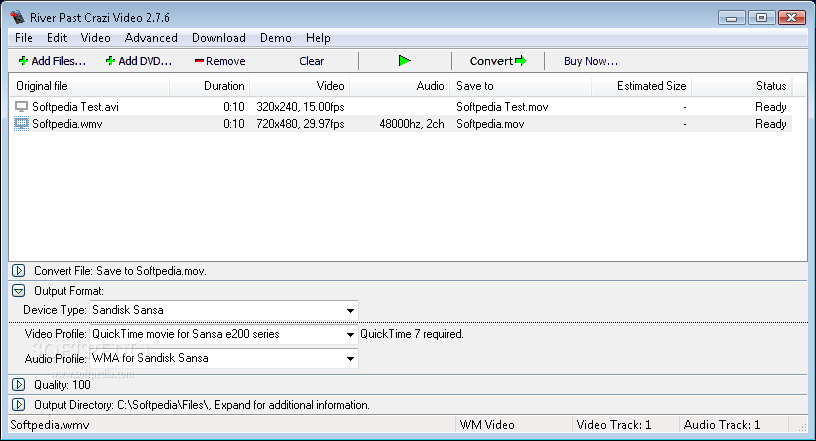Click the Ready status of Softpedia.wmv

(x=771, y=124)
